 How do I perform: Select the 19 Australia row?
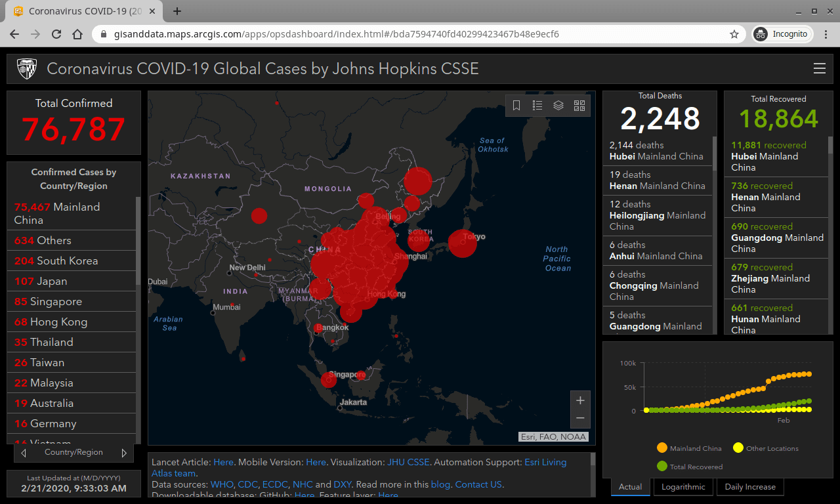[x=72, y=403]
